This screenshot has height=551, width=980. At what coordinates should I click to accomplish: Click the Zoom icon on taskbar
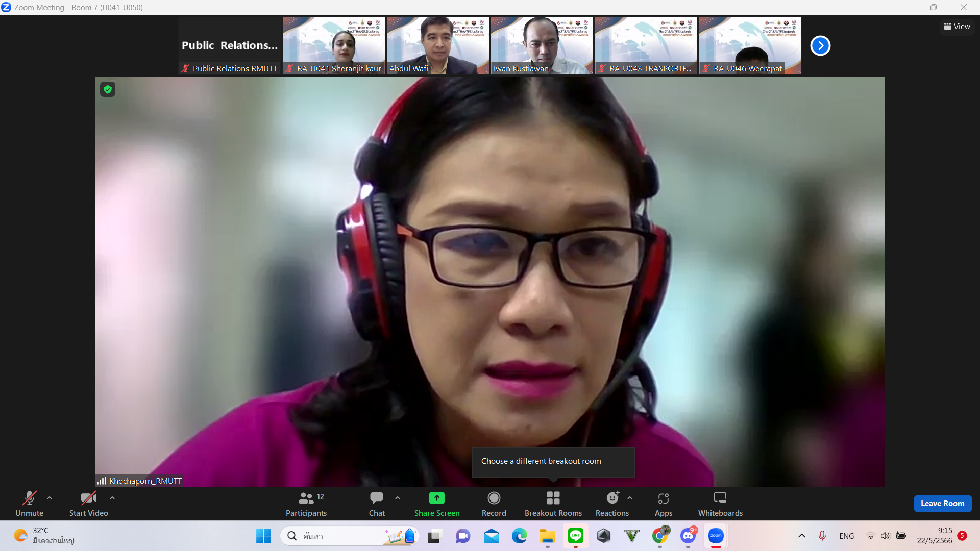(x=716, y=536)
